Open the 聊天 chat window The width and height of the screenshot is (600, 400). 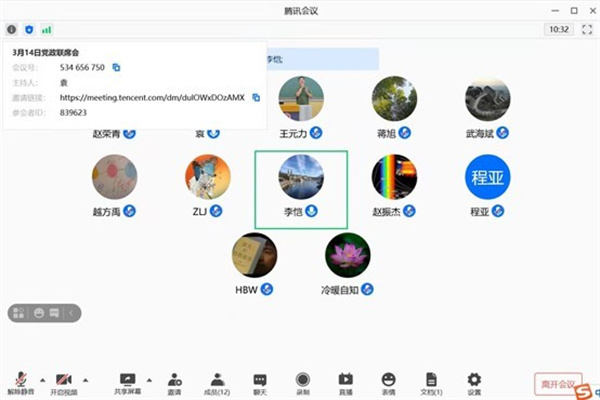(260, 381)
